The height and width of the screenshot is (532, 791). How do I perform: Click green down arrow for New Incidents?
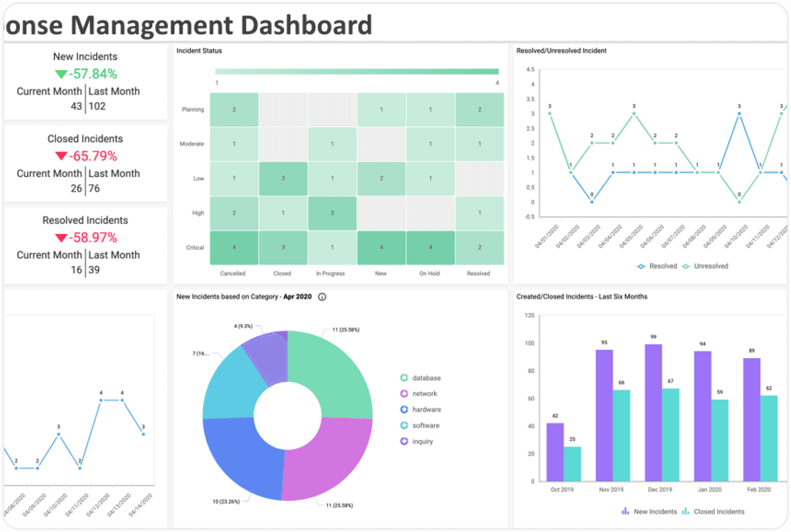[x=61, y=74]
